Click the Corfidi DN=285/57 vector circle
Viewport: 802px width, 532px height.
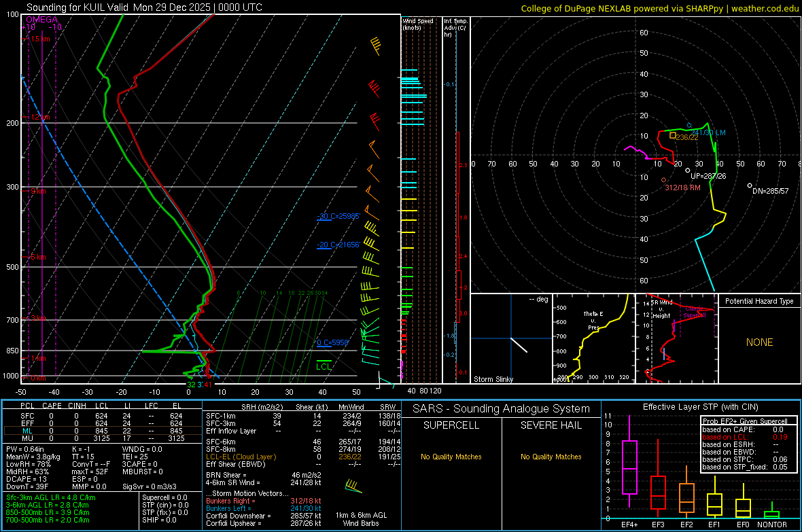pos(750,185)
